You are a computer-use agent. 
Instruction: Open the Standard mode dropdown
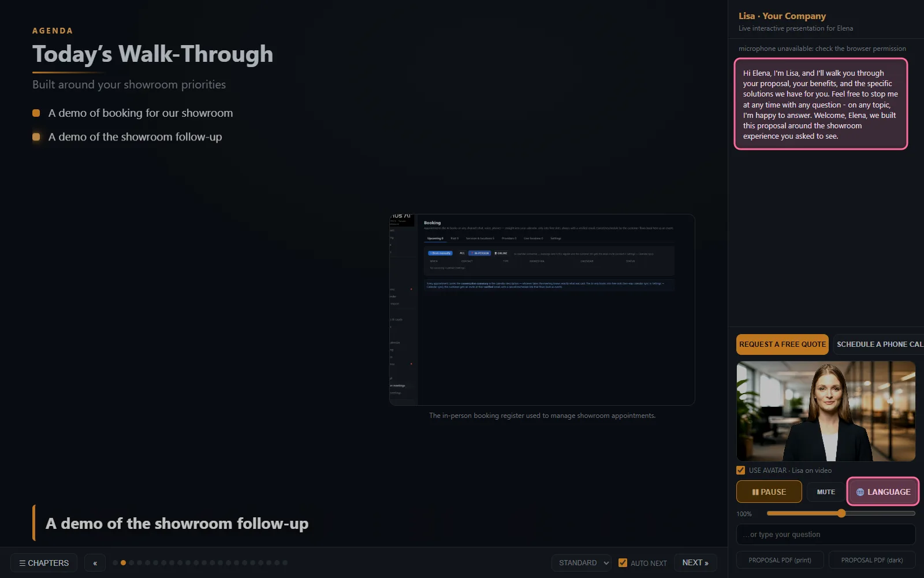click(x=582, y=563)
